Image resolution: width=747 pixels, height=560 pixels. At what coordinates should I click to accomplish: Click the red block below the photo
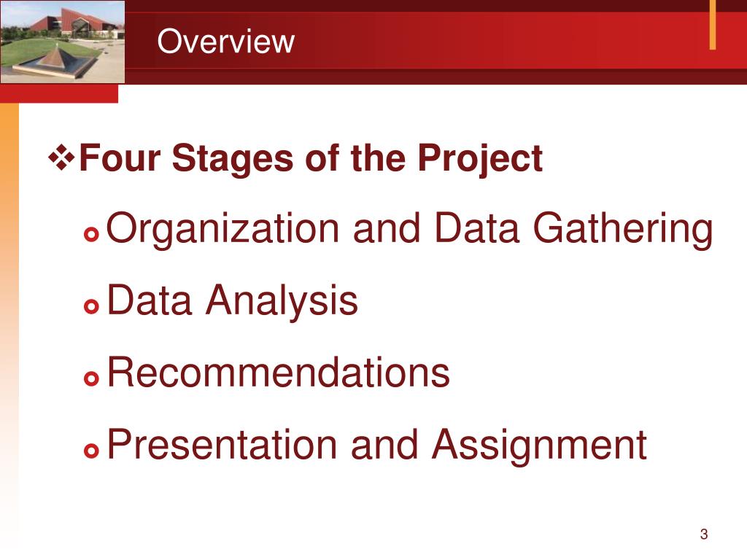coord(59,93)
